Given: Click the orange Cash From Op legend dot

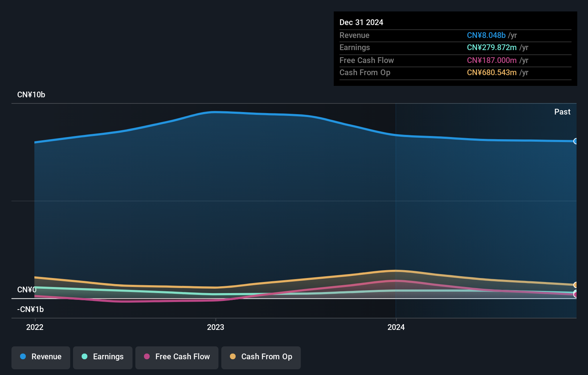Looking at the screenshot, I should tap(233, 356).
